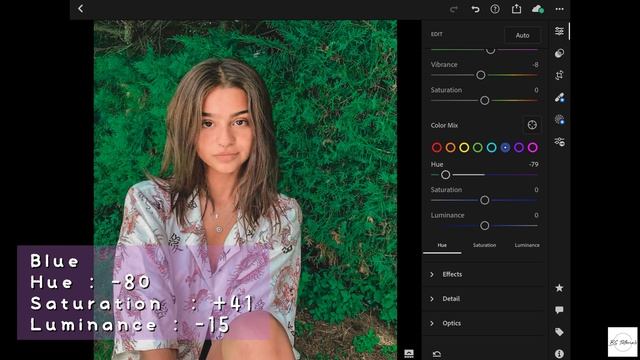
Task: Click the photo of the woman
Action: point(245,190)
